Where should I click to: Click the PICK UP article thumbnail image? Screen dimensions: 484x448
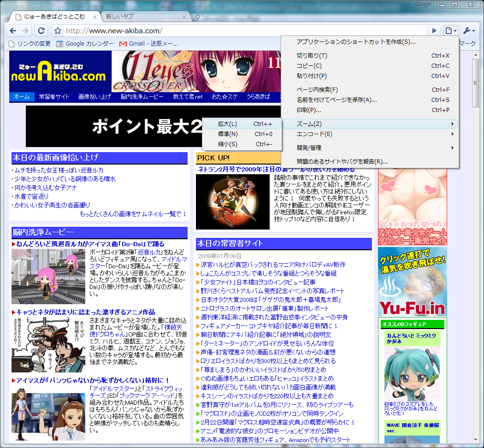[233, 202]
